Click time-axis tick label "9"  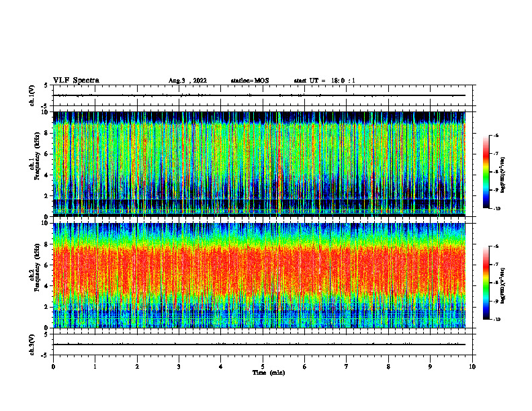pos(430,367)
